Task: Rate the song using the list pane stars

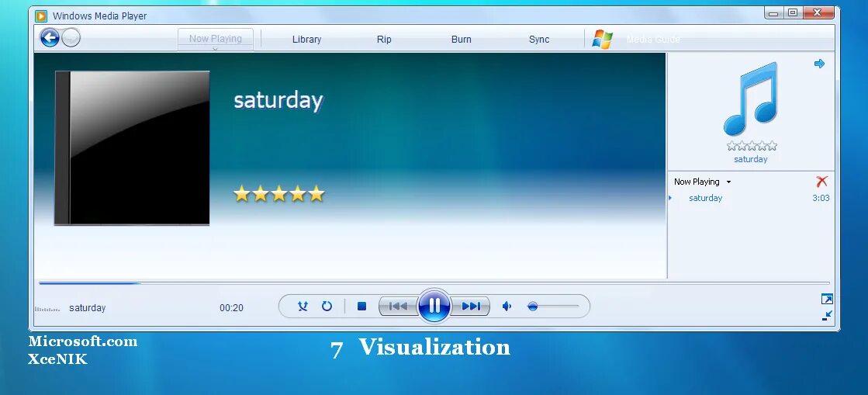Action: click(x=751, y=146)
